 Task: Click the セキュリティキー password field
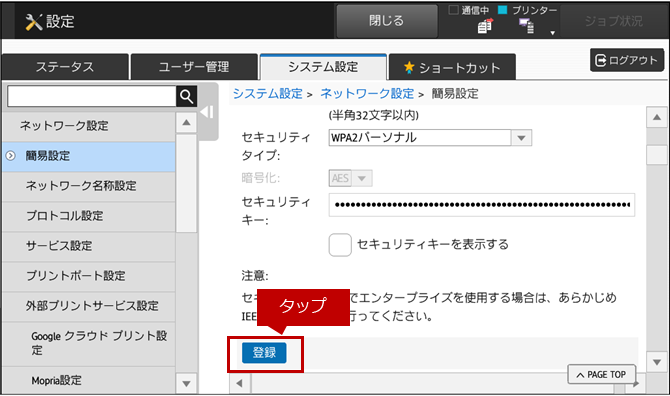(x=482, y=205)
